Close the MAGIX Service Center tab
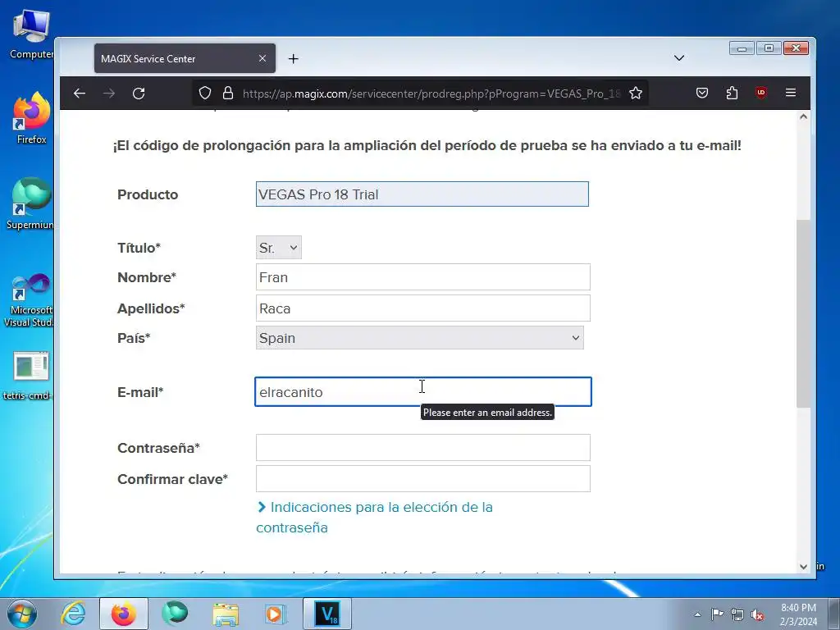 pos(262,58)
